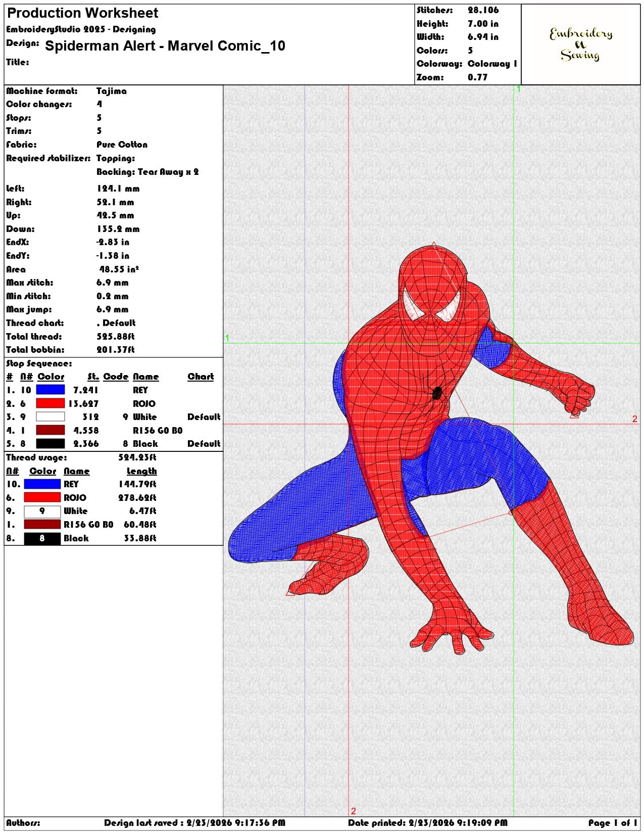Select the Up value 42.5 mm

click(x=115, y=215)
